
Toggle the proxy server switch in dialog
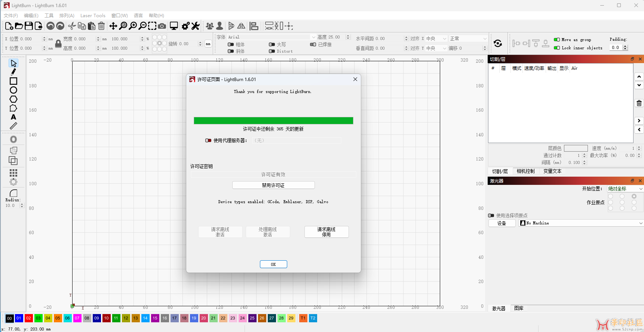point(208,140)
